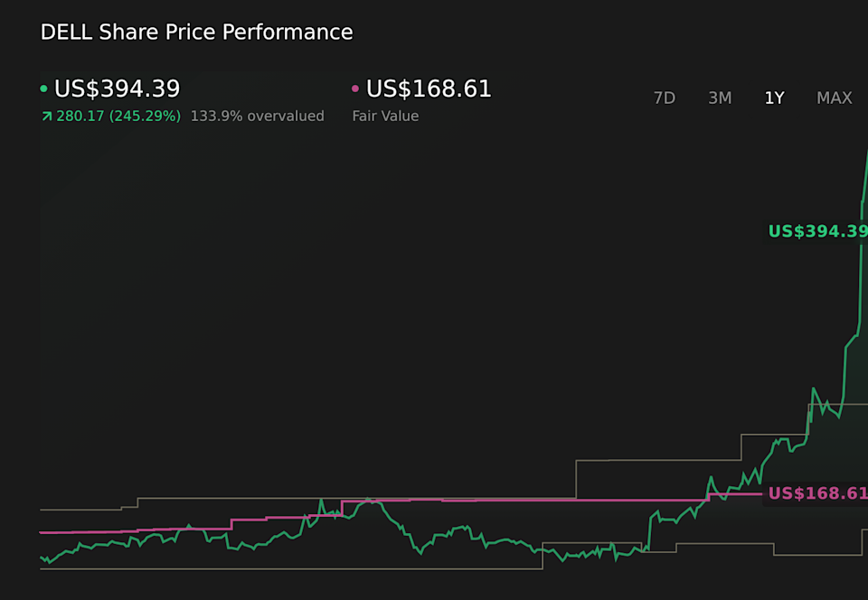
Task: Click the green share price dot indicator
Action: click(43, 89)
